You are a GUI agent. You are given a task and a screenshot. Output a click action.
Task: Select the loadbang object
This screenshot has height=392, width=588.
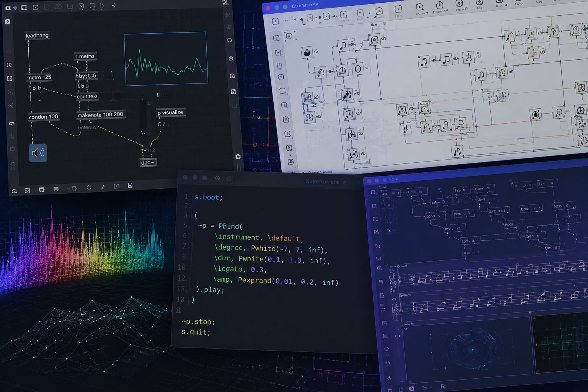(37, 36)
